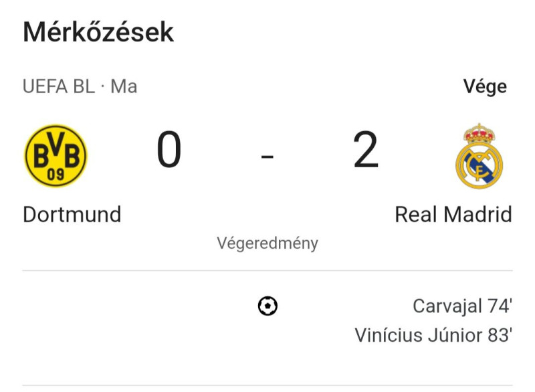Viewport: 535px width, 392px height.
Task: Click the Vége match status label
Action: coord(485,87)
